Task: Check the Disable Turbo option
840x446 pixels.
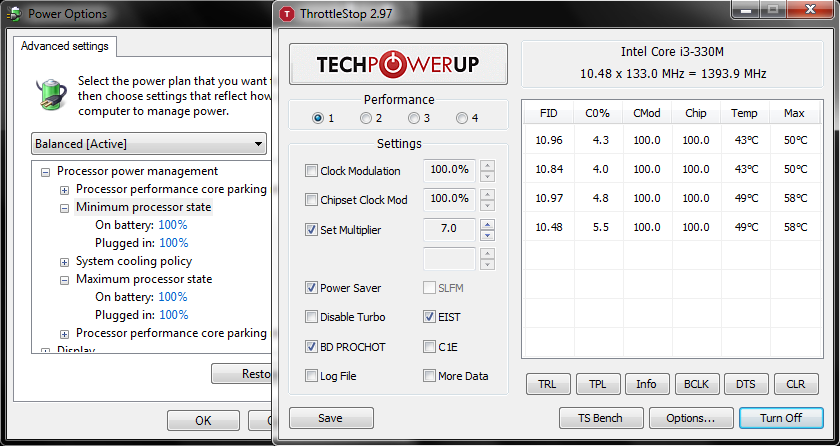Action: pos(311,316)
